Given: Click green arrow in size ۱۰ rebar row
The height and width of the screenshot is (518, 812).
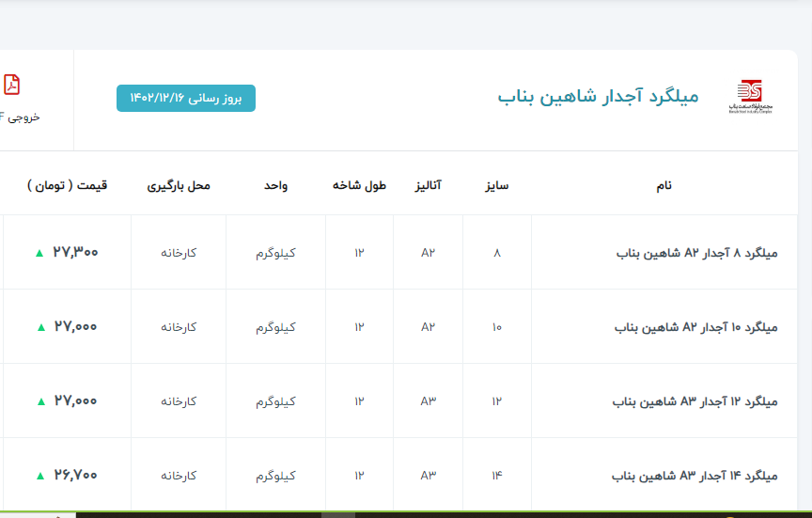Looking at the screenshot, I should pos(40,327).
